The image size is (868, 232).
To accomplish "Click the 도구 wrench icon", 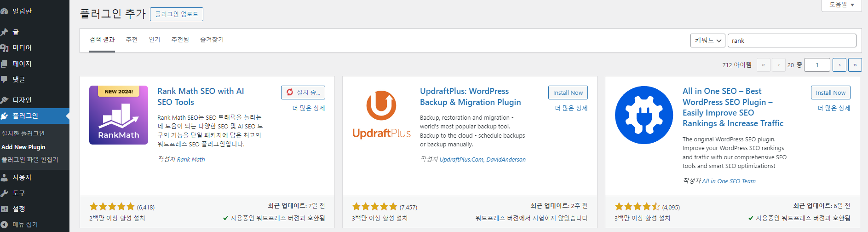I will [4, 193].
